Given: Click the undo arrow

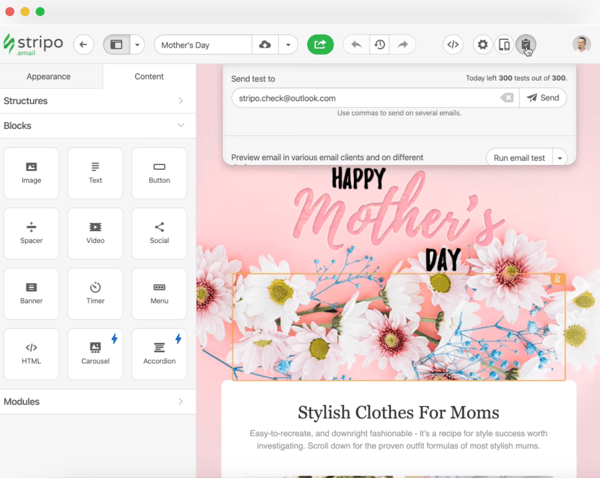Looking at the screenshot, I should (356, 45).
